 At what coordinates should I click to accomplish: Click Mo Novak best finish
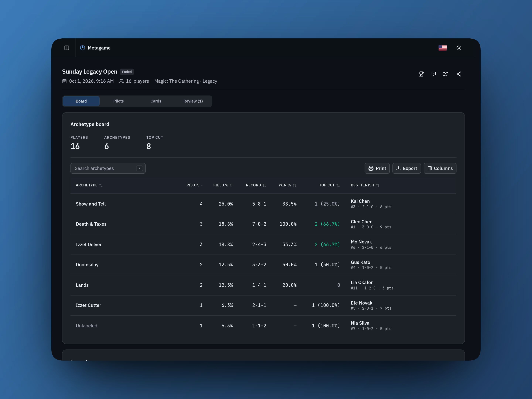pos(361,242)
